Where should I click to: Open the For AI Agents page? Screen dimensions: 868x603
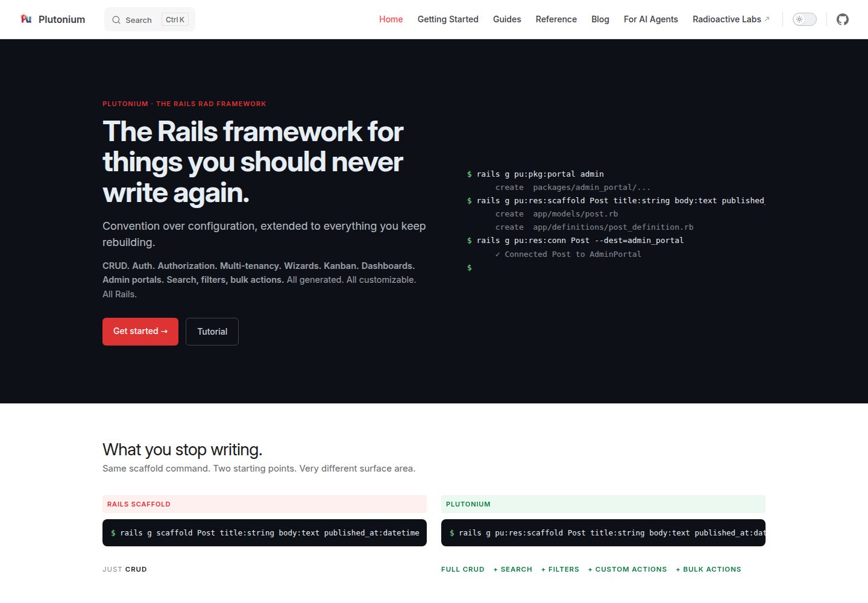point(651,19)
